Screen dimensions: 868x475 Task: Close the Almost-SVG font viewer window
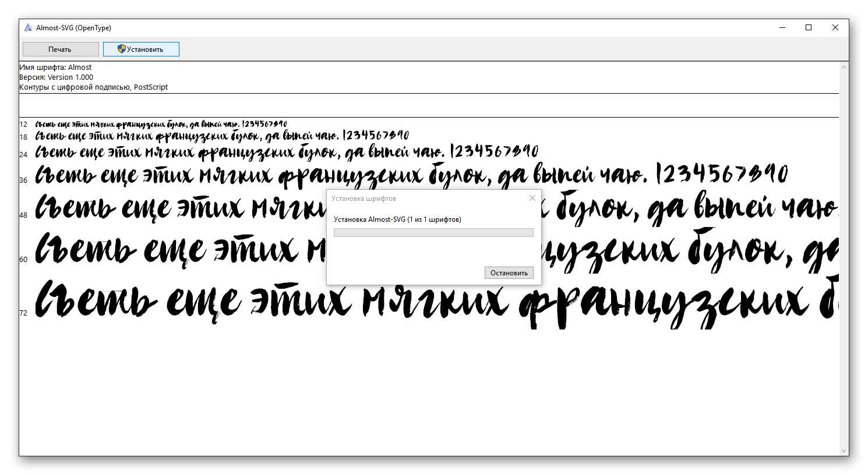click(x=835, y=27)
